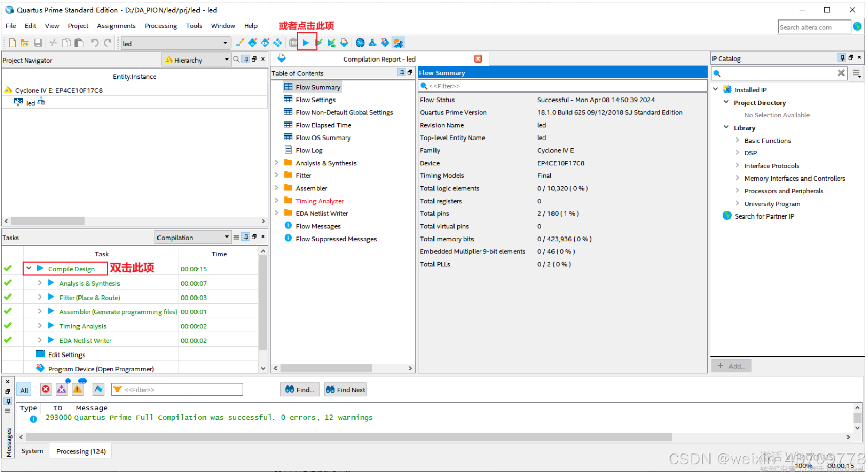The image size is (868, 474).
Task: Open the Assignment Editor pencil icon
Action: pos(240,43)
